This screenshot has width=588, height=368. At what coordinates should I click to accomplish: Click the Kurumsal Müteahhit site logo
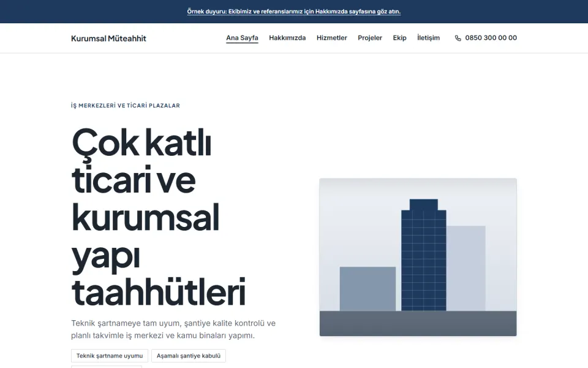[x=109, y=38]
